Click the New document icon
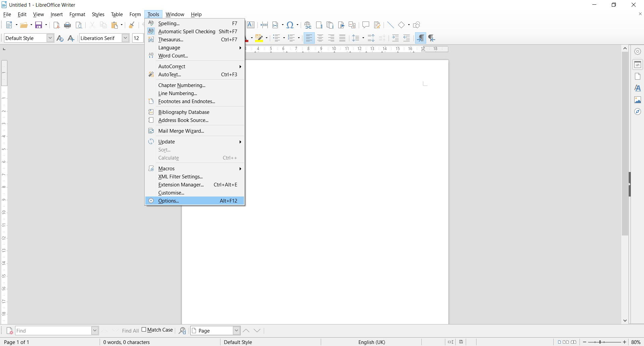This screenshot has height=346, width=644. (9, 25)
